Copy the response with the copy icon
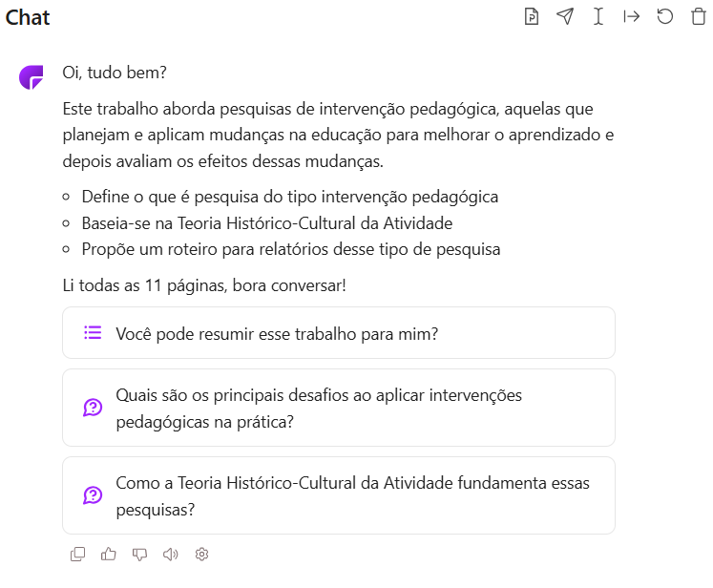713x588 pixels. tap(78, 554)
